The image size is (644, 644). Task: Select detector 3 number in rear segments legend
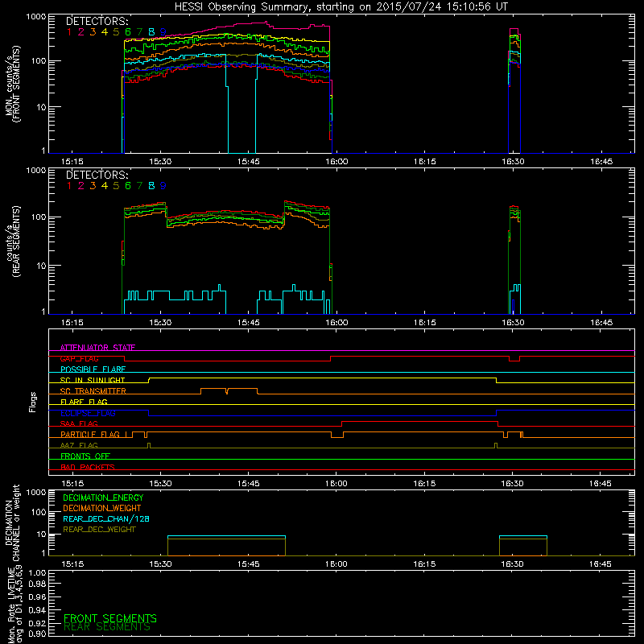coord(93,186)
